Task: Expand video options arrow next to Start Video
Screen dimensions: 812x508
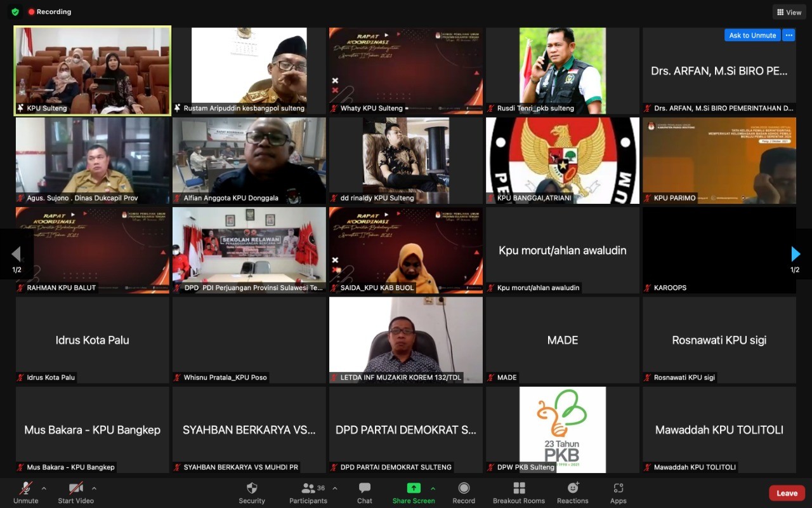Action: 94,488
